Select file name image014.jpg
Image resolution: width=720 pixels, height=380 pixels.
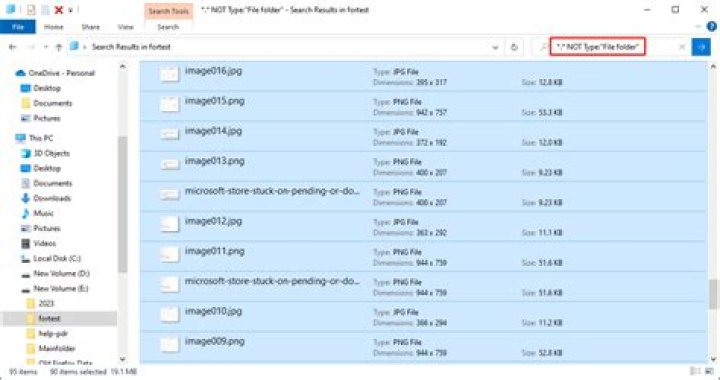[213, 131]
